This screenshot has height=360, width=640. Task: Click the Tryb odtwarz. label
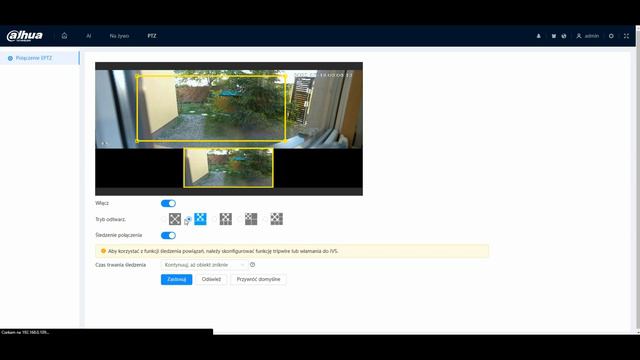click(x=111, y=219)
